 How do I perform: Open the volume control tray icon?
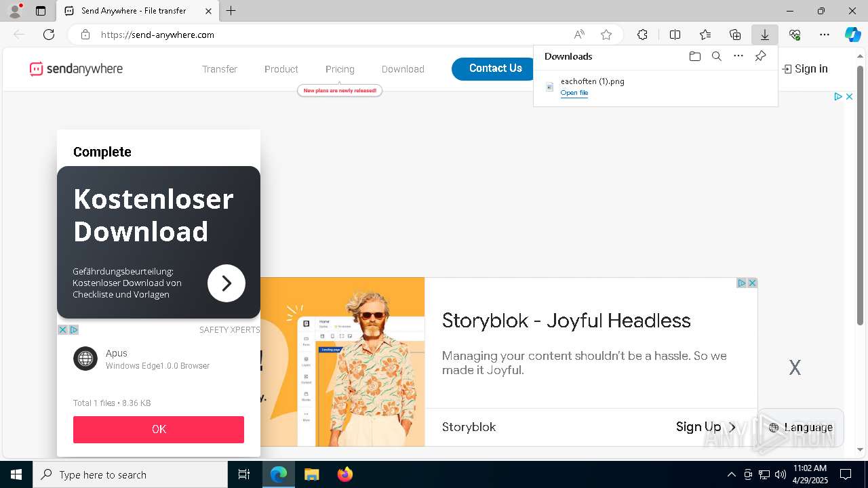tap(780, 474)
